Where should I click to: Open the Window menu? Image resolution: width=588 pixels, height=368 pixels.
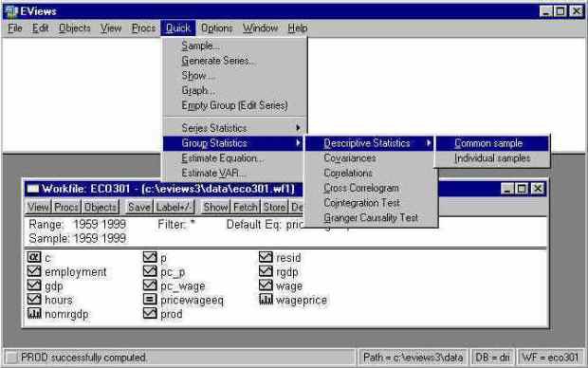(260, 28)
